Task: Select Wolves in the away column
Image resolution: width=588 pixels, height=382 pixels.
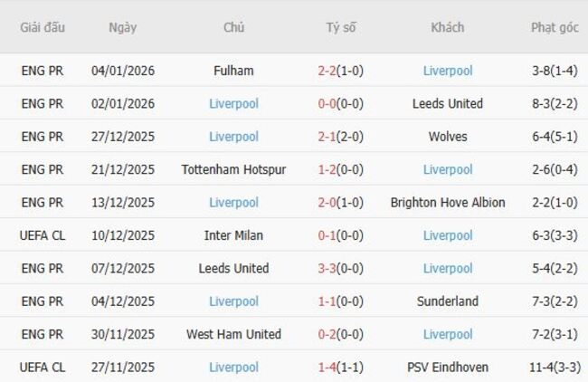Action: point(448,137)
